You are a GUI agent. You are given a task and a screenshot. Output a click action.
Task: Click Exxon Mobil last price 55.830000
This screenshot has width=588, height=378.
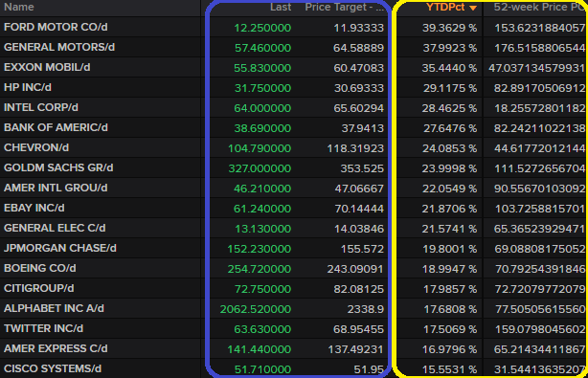pyautogui.click(x=262, y=68)
